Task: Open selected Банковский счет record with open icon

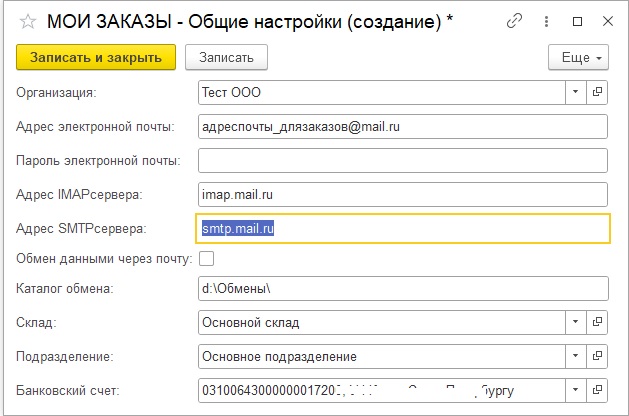Action: click(x=598, y=389)
